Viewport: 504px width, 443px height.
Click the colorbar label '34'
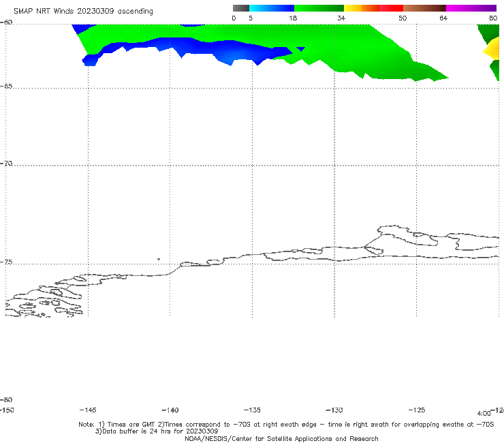tap(341, 18)
